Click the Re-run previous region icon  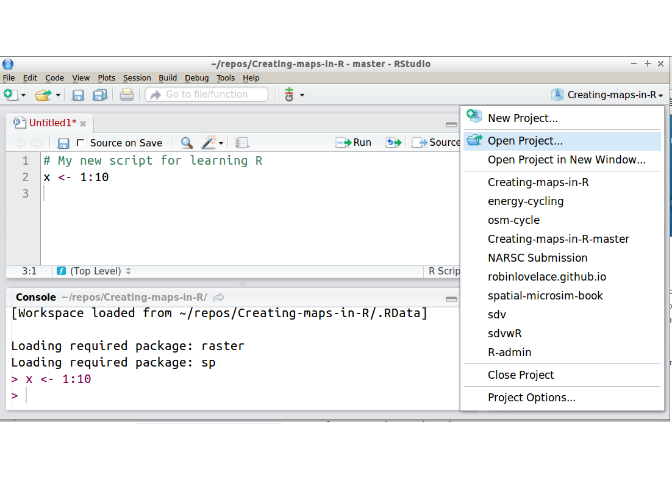click(x=393, y=142)
